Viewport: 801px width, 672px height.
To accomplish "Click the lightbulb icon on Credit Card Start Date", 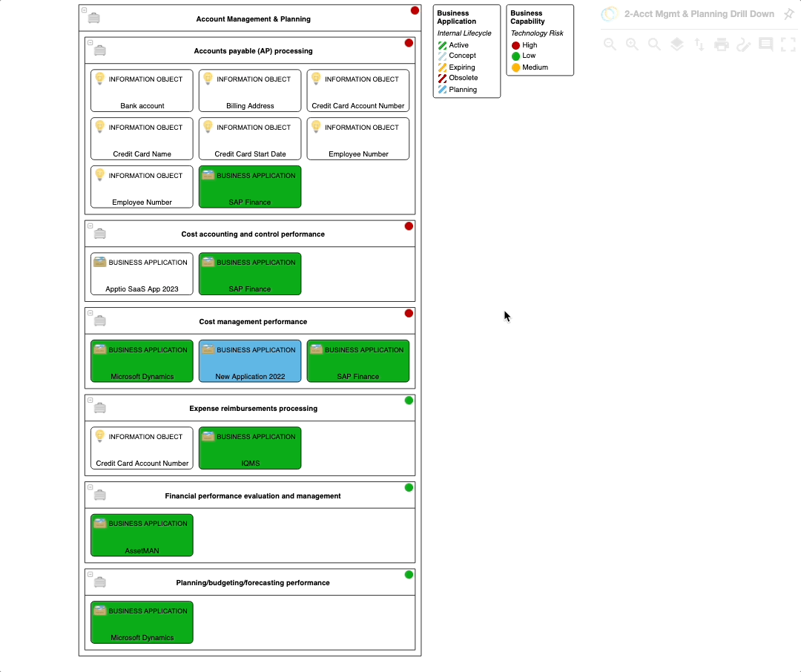I will [208, 126].
